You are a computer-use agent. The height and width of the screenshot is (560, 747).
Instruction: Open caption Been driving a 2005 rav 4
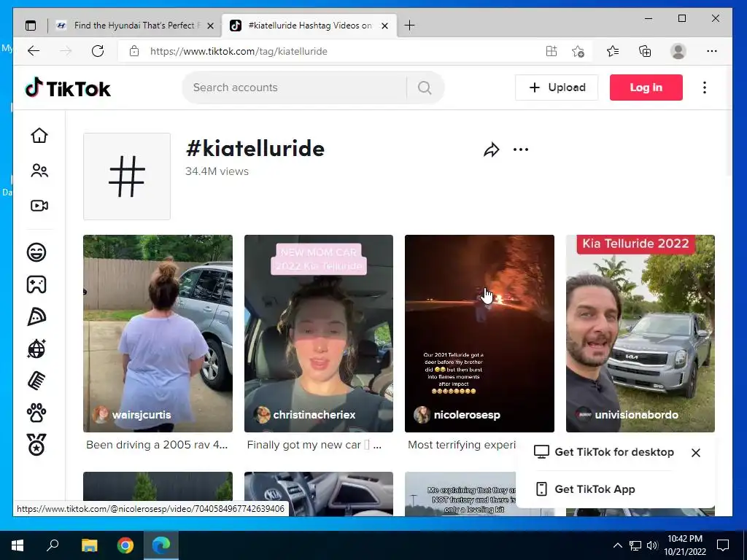point(158,445)
